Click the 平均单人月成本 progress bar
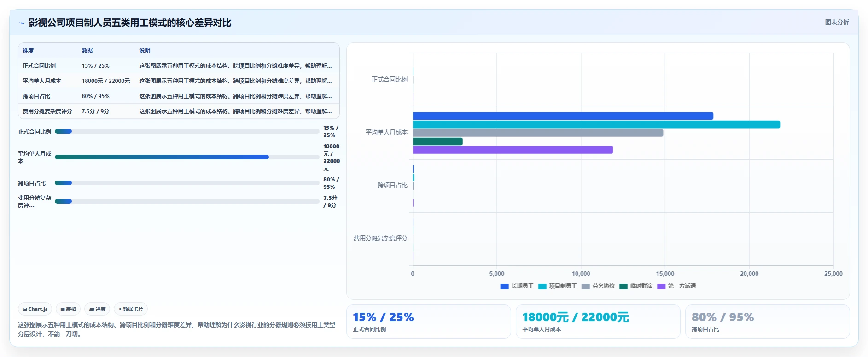The image size is (868, 357). coord(187,157)
